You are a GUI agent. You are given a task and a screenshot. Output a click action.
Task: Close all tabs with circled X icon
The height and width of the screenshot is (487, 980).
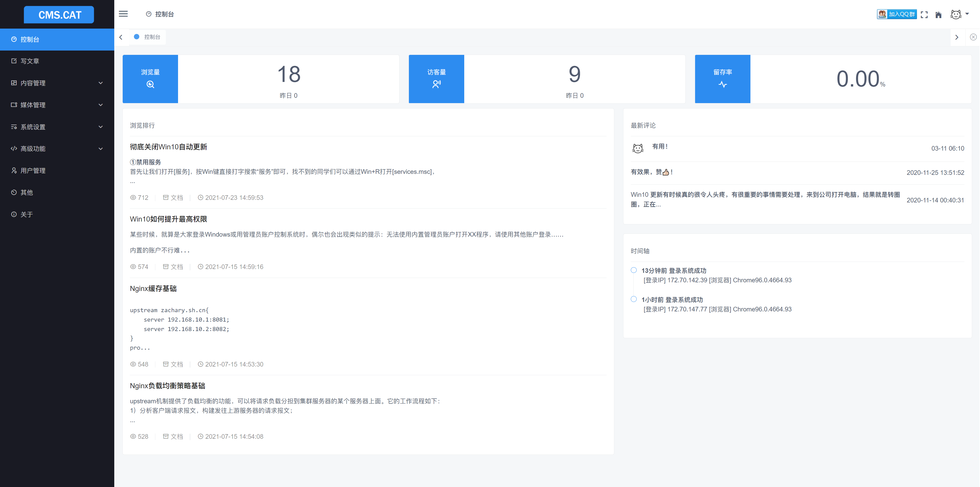[973, 37]
